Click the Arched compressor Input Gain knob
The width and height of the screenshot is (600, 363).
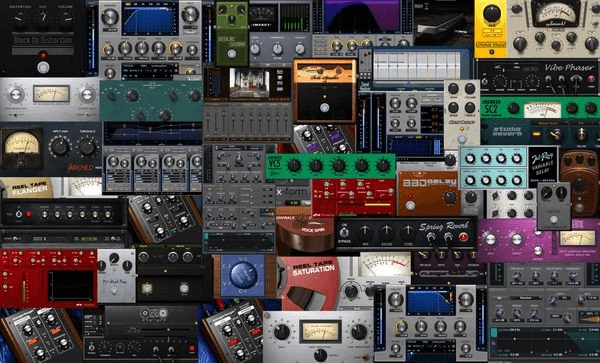point(60,147)
